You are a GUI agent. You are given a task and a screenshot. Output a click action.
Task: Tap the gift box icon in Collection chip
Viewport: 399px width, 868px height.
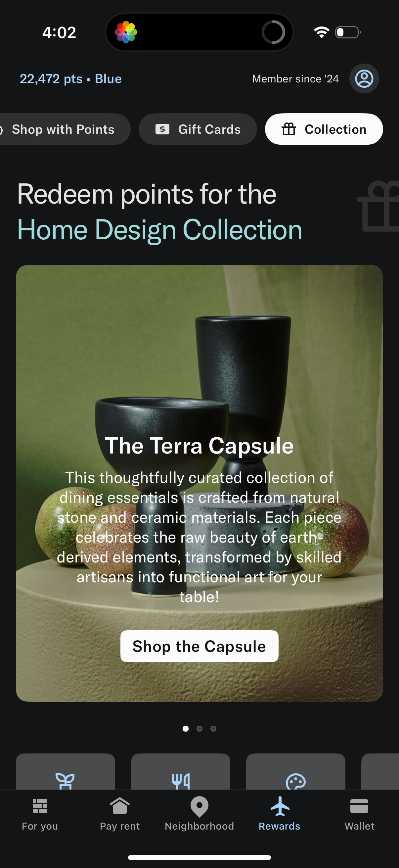[x=288, y=129]
